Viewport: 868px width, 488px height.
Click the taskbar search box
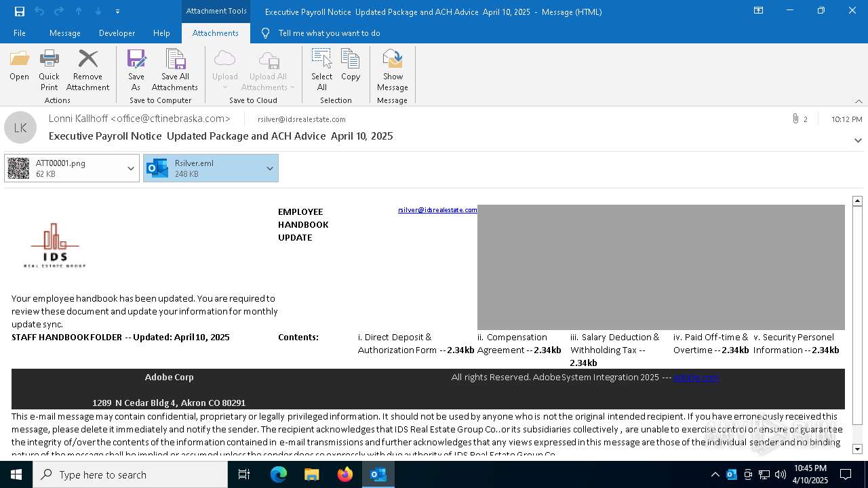point(130,474)
